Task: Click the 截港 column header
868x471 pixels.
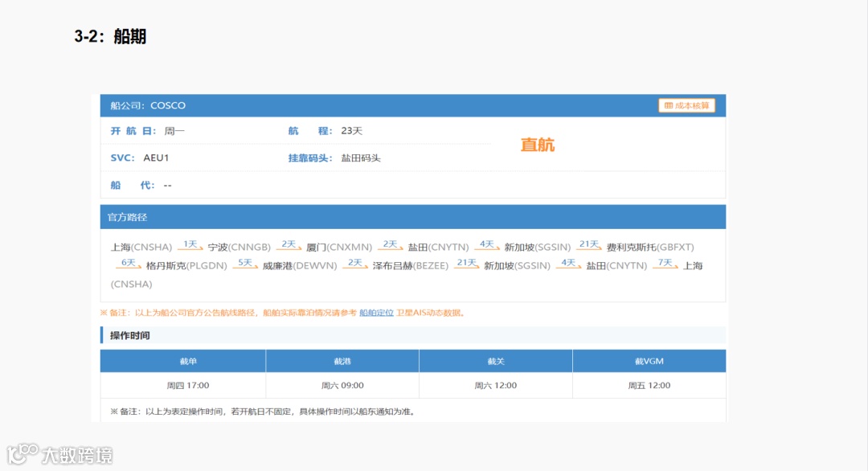Action: 342,361
